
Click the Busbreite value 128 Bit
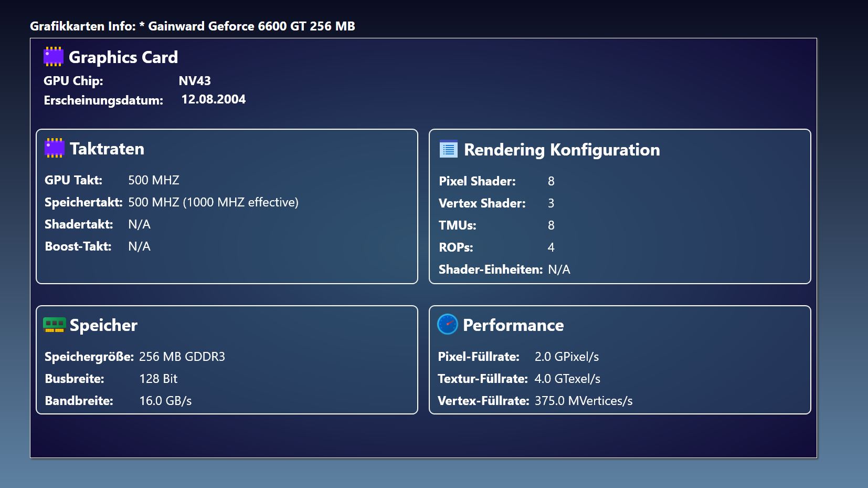(158, 379)
